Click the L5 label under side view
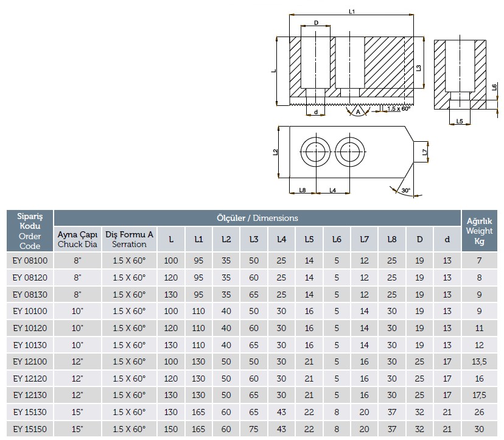Image resolution: width=504 pixels, height=440 pixels. [x=460, y=121]
